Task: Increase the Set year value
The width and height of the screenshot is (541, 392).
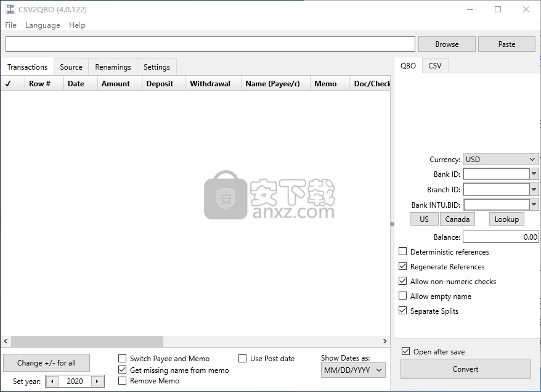Action: [x=97, y=382]
